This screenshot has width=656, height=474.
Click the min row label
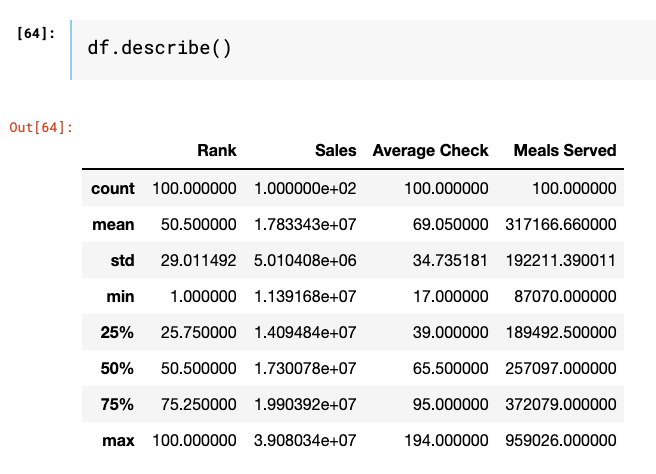pos(120,297)
